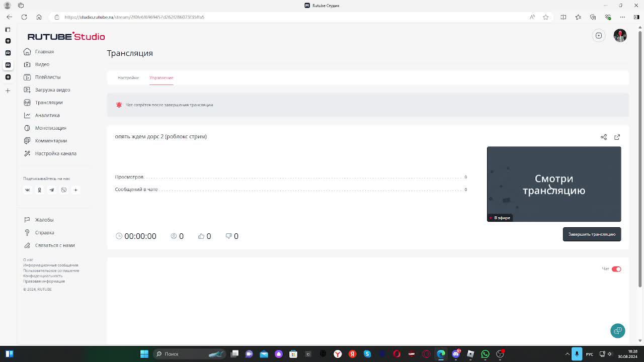Open Пользовательское соглашение link
This screenshot has height=362, width=644.
(x=51, y=270)
